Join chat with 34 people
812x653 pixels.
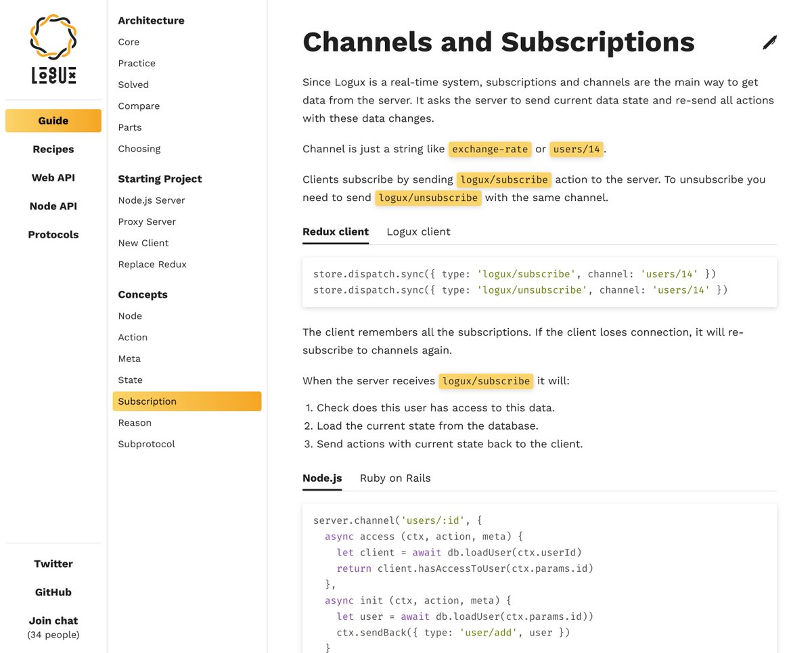53,627
